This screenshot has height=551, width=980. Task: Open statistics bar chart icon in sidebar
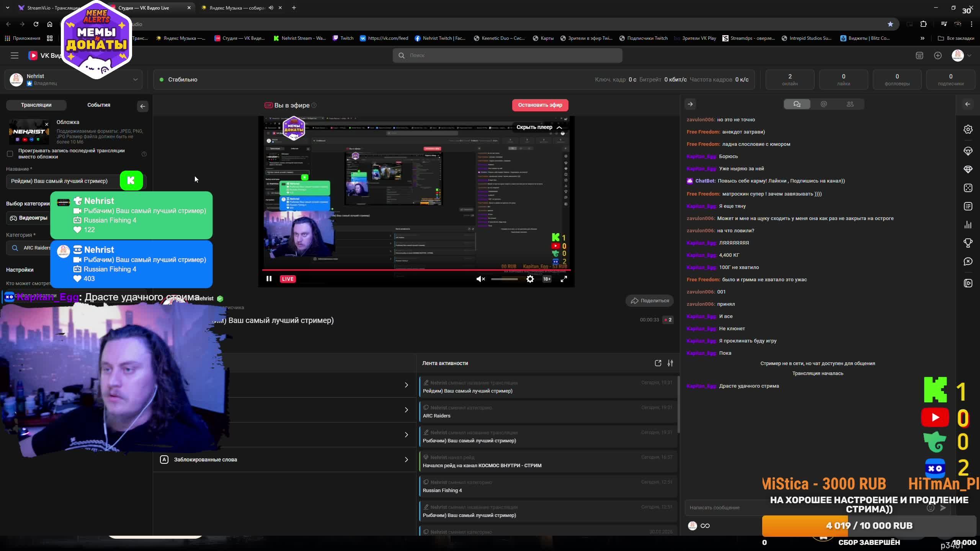click(x=968, y=225)
